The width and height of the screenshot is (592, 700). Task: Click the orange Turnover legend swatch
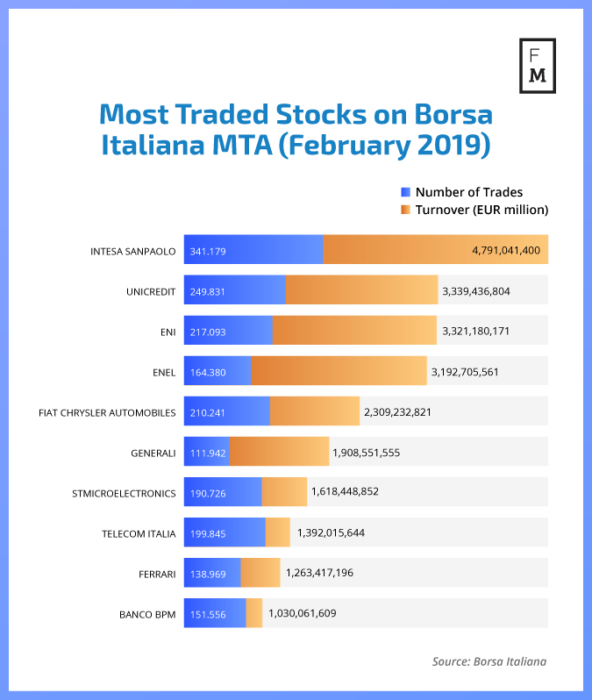(x=404, y=209)
